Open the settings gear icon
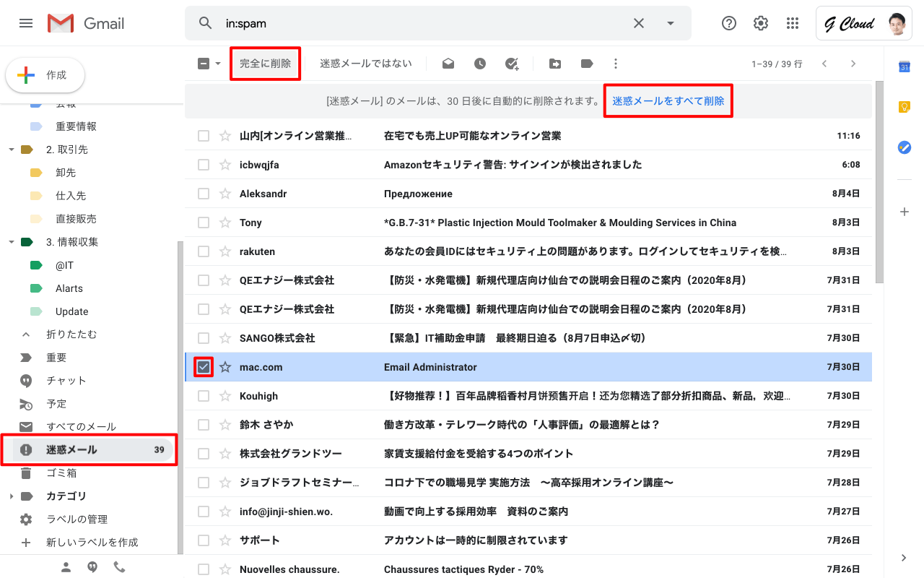 point(761,23)
